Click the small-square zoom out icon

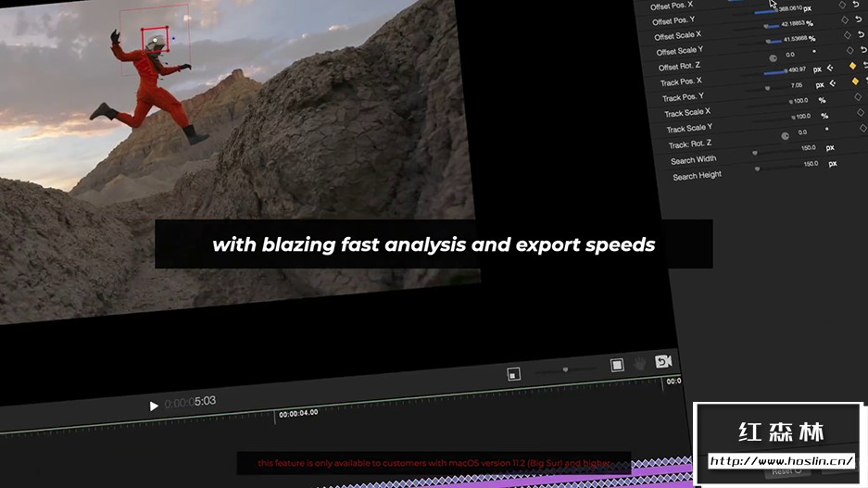(x=513, y=375)
